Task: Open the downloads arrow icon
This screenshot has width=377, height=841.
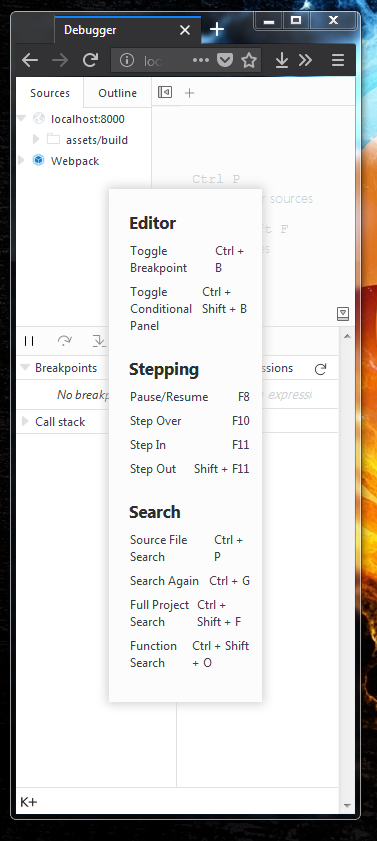Action: point(282,61)
